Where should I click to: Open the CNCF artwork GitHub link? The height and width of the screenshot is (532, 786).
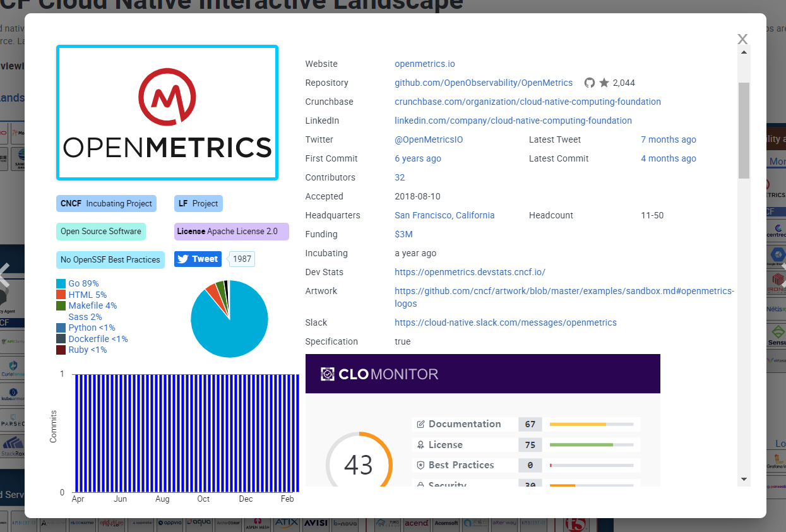(564, 297)
